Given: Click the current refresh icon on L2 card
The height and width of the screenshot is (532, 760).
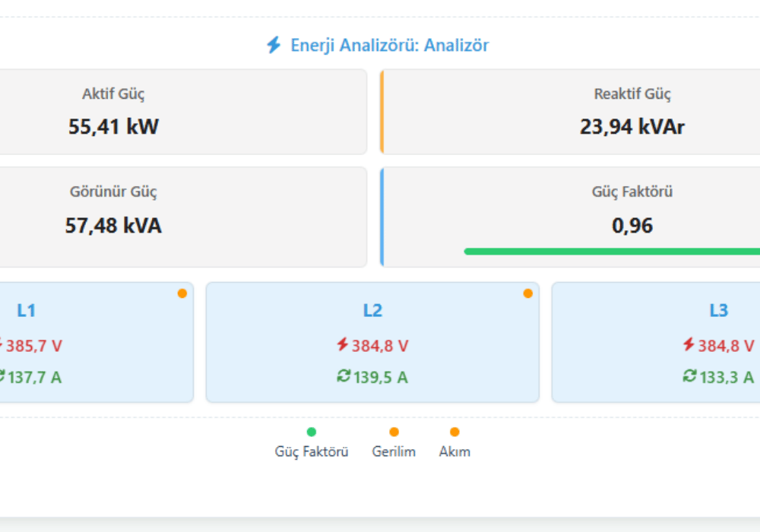Looking at the screenshot, I should tap(345, 376).
